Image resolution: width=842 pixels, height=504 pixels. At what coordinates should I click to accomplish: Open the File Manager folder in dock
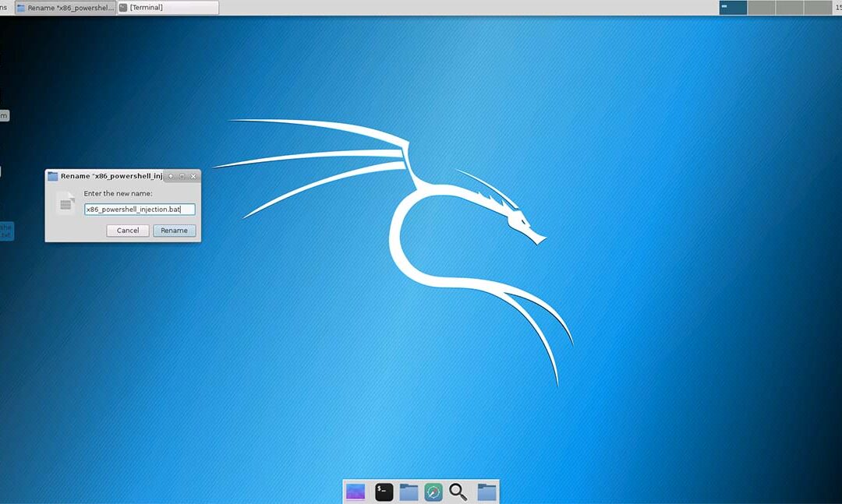tap(409, 492)
